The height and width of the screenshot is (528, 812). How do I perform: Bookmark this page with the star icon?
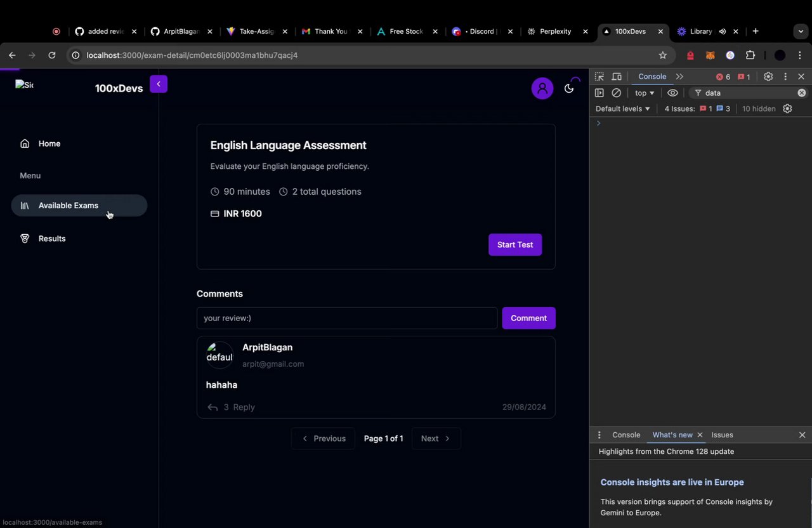[663, 55]
